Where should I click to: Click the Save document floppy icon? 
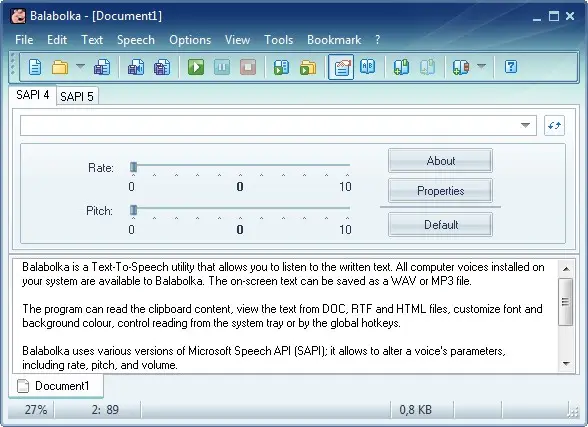pyautogui.click(x=102, y=67)
